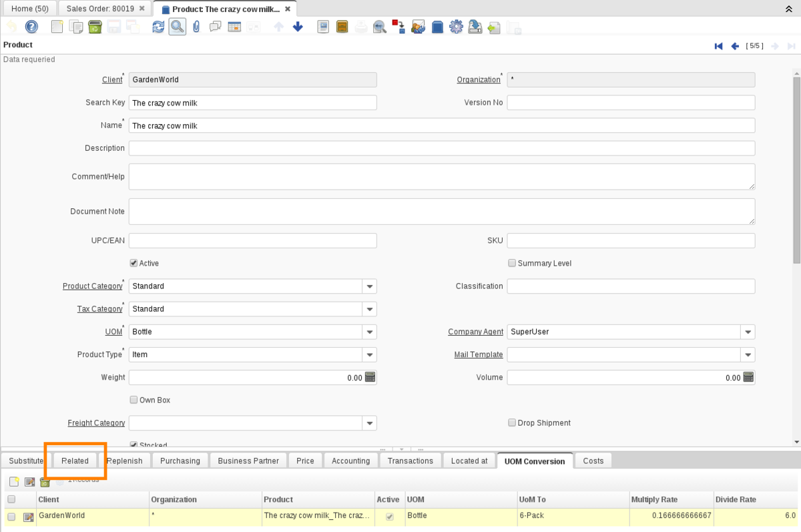
Task: Click the Help icon in the toolbar
Action: tap(31, 27)
